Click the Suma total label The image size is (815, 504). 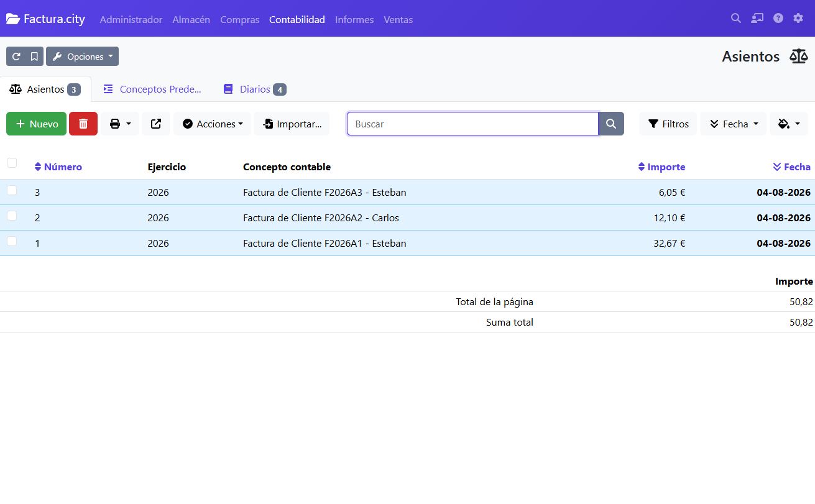[510, 323]
